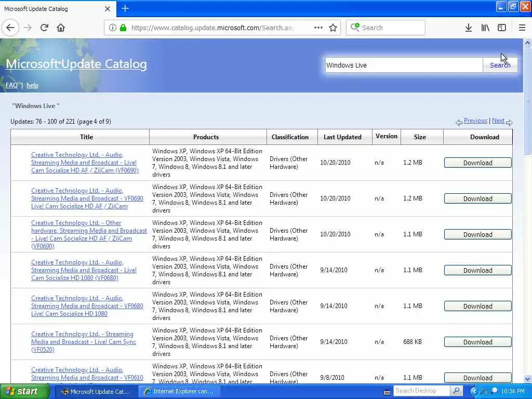
Task: Switch to Microsoft Update Cat taskbar item
Action: [x=96, y=392]
